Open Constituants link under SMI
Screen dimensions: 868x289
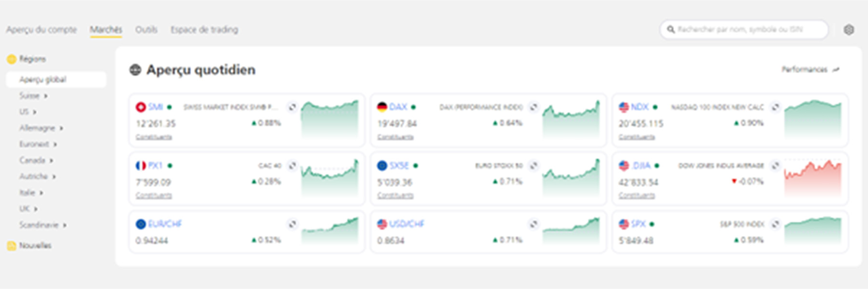154,137
